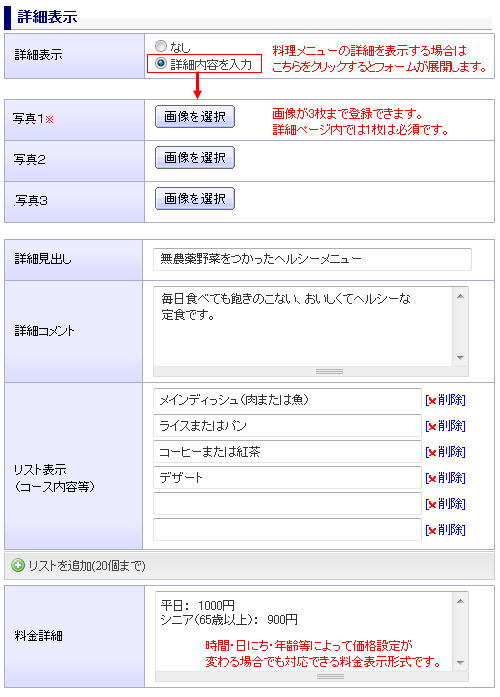Click the green plus add-list icon
This screenshot has height=697, width=500.
18,565
